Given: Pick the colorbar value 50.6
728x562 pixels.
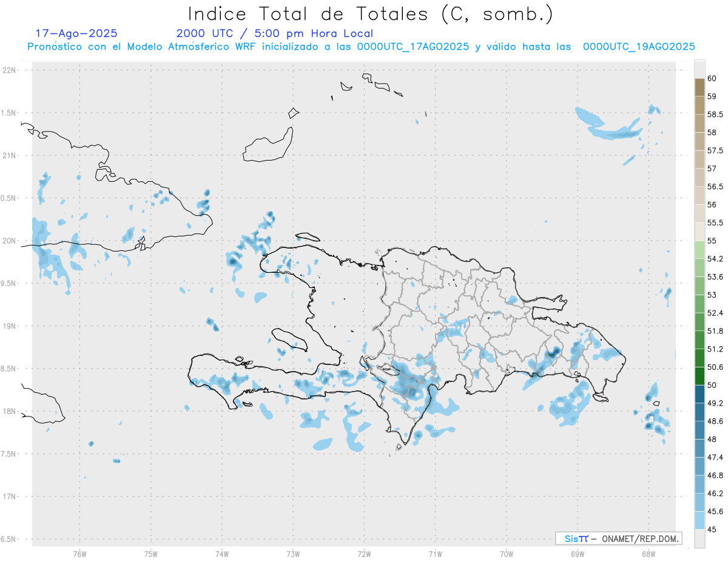Looking at the screenshot, I should 715,367.
